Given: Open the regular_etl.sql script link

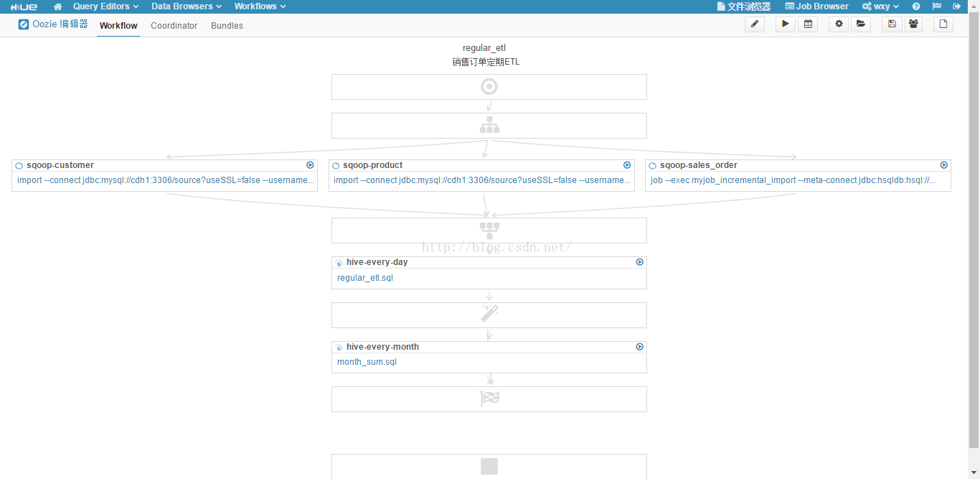Looking at the screenshot, I should click(x=365, y=278).
